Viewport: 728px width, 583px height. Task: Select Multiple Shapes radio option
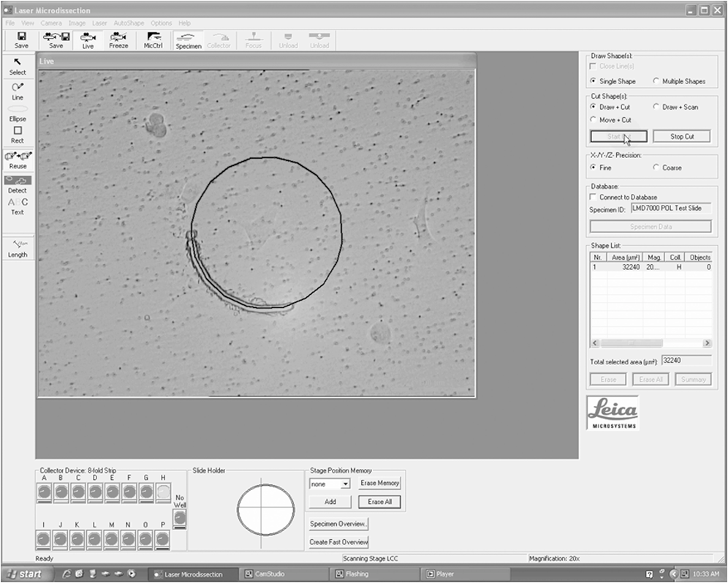point(656,81)
